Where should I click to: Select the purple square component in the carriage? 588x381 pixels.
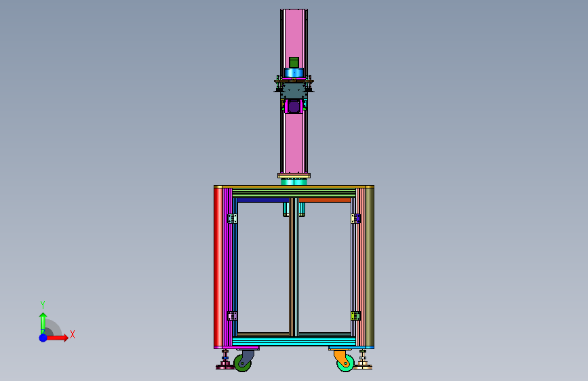pos(294,106)
